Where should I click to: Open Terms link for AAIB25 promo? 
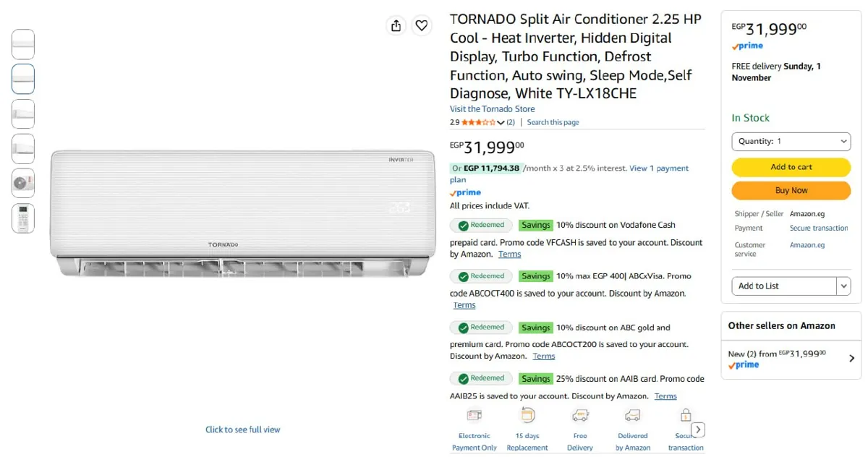[665, 396]
